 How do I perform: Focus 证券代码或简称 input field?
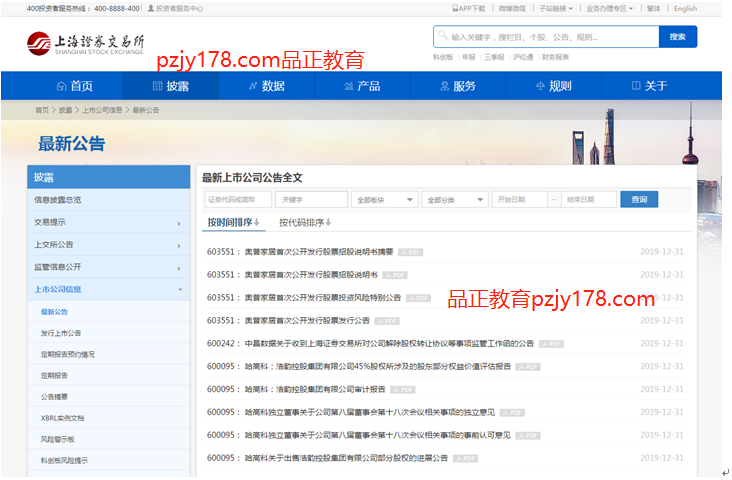point(238,200)
